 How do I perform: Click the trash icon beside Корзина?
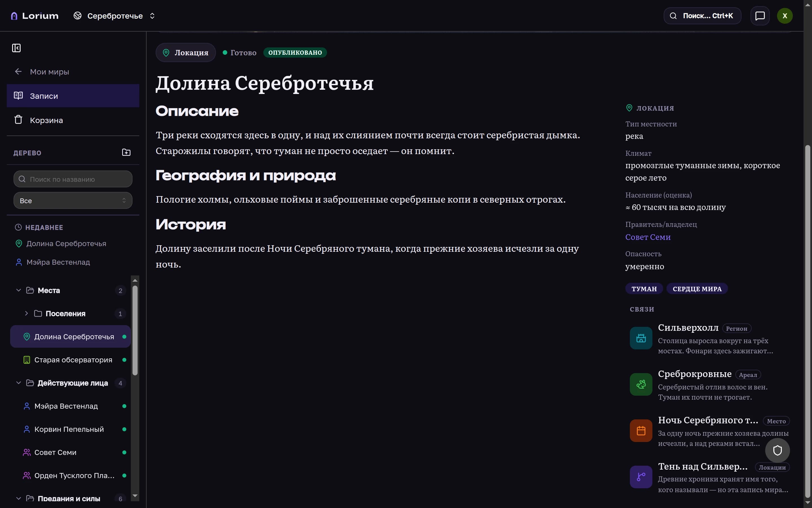[x=18, y=120]
